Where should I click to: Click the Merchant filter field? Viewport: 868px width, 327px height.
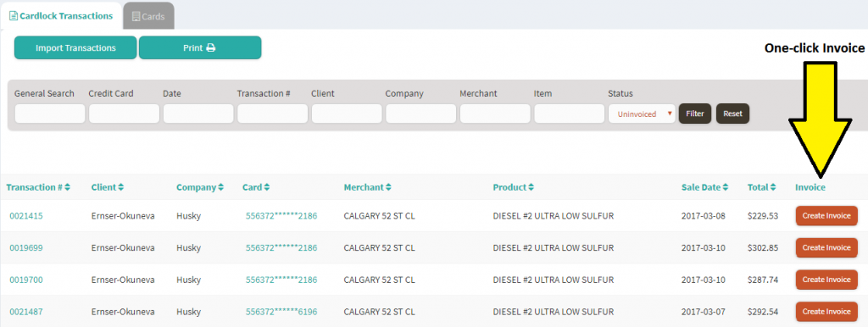tap(495, 114)
